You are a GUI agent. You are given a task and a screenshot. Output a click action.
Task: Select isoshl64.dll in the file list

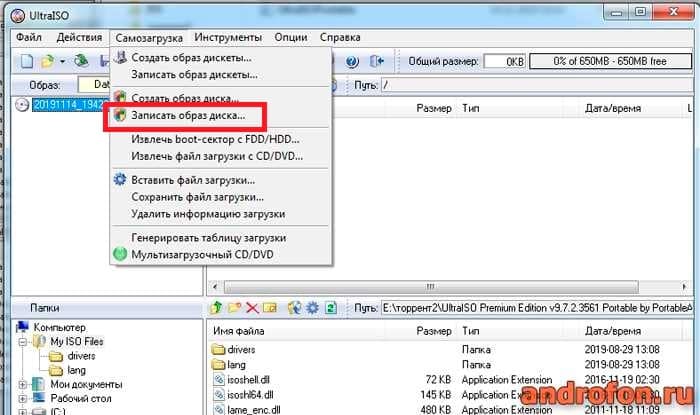(250, 395)
